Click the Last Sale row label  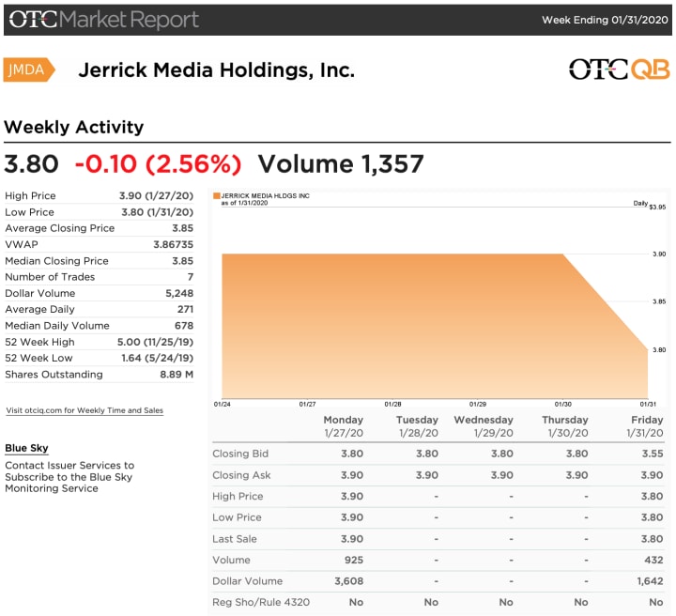click(x=235, y=539)
